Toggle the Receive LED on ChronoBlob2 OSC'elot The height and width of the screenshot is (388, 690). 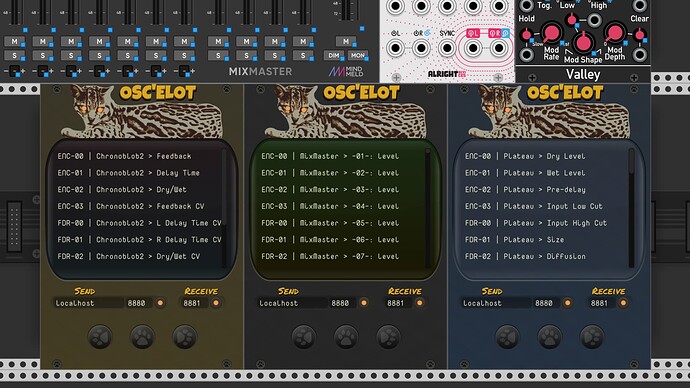click(216, 303)
